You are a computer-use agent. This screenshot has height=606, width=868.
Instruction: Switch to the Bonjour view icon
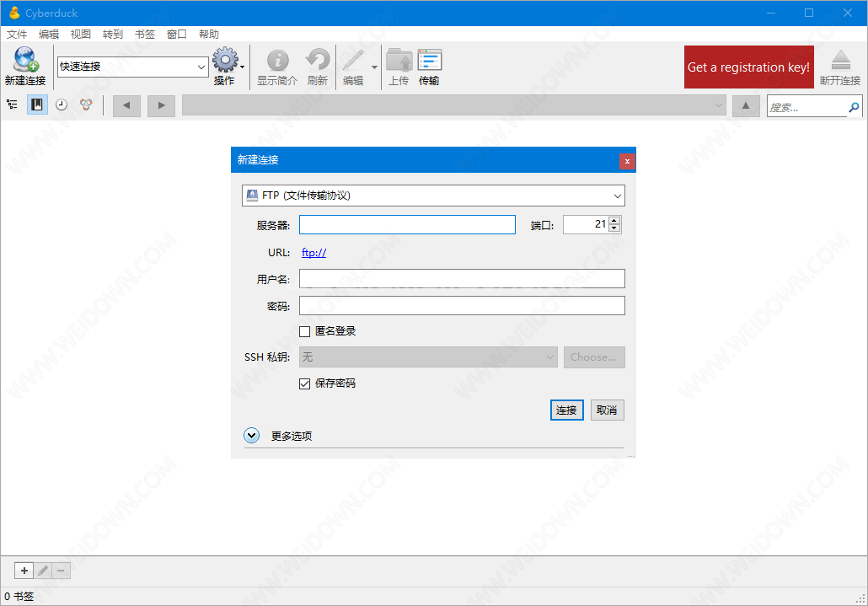tap(86, 105)
